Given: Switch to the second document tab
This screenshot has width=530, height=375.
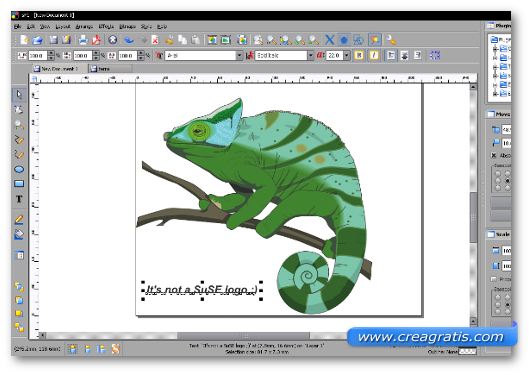Looking at the screenshot, I should [x=110, y=69].
